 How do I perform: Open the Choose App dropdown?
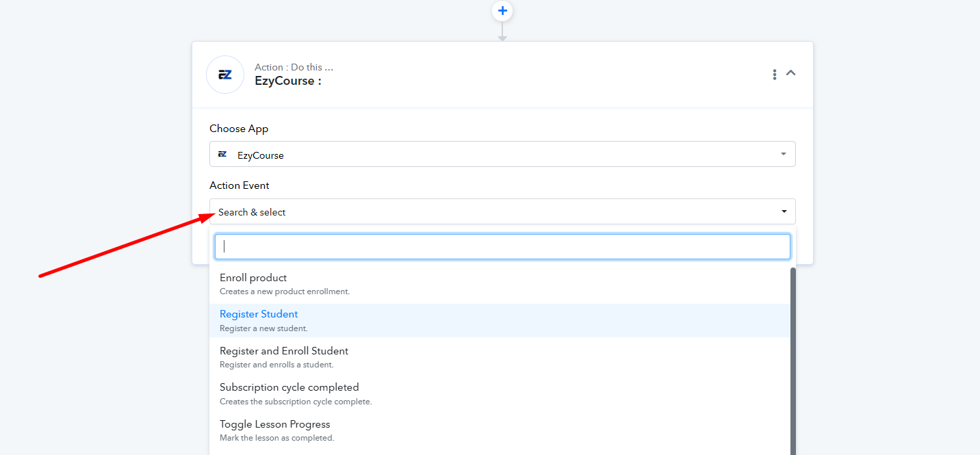click(x=502, y=154)
